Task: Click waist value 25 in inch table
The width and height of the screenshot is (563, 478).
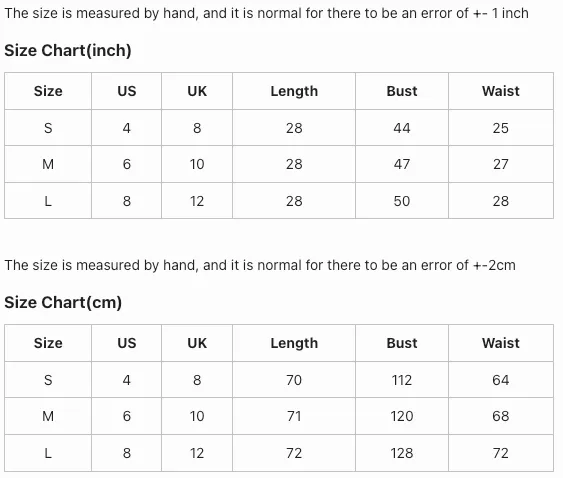Action: (x=501, y=128)
